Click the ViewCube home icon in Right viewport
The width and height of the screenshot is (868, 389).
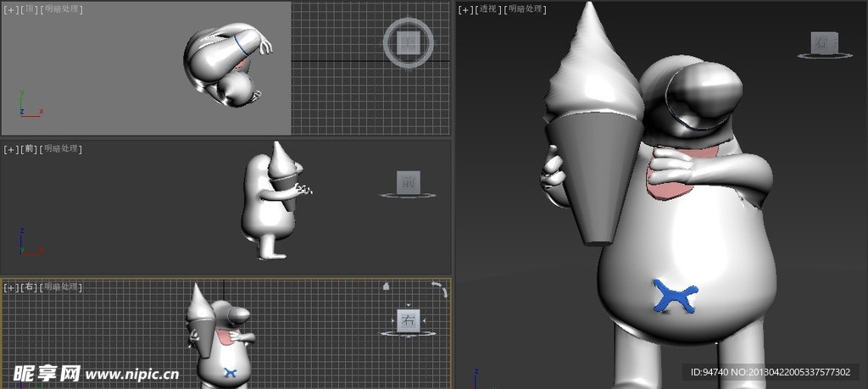(x=387, y=286)
